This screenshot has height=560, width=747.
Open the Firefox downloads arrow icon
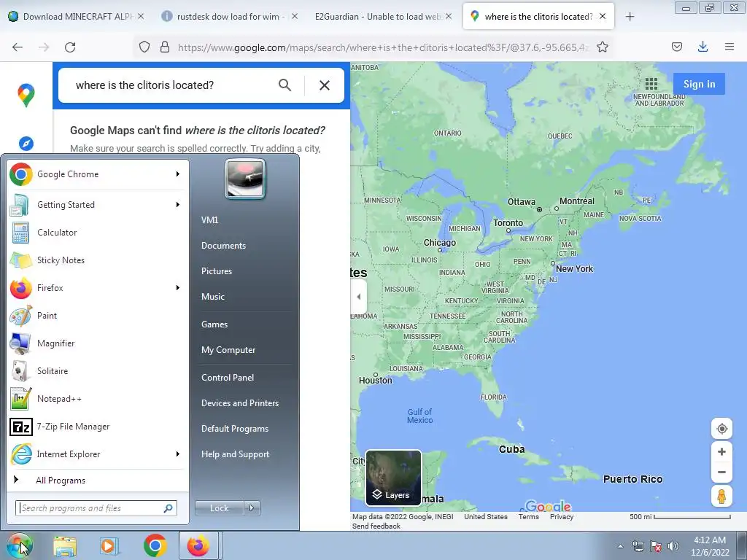703,47
